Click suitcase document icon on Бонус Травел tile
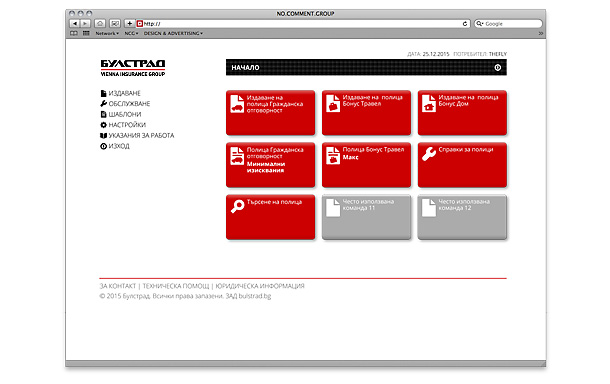The width and height of the screenshot is (610, 384). (333, 103)
